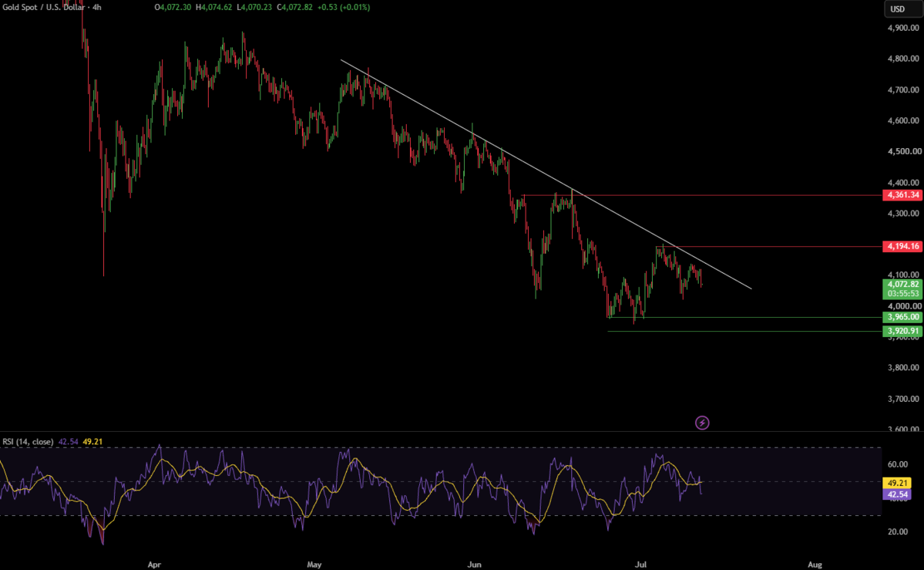Click the 4,900.00 price scale label

[903, 28]
